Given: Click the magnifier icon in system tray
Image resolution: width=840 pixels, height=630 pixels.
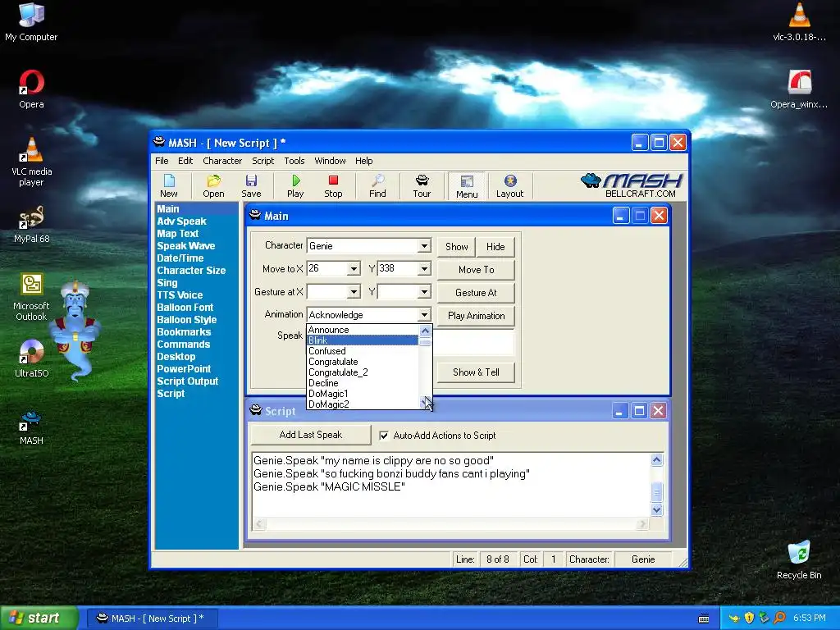Looking at the screenshot, I should pyautogui.click(x=779, y=618).
